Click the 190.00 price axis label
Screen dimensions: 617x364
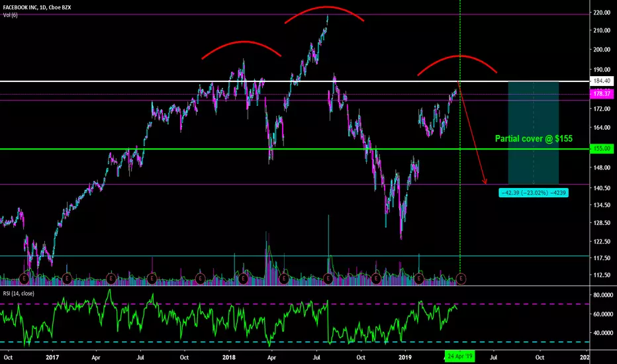602,69
